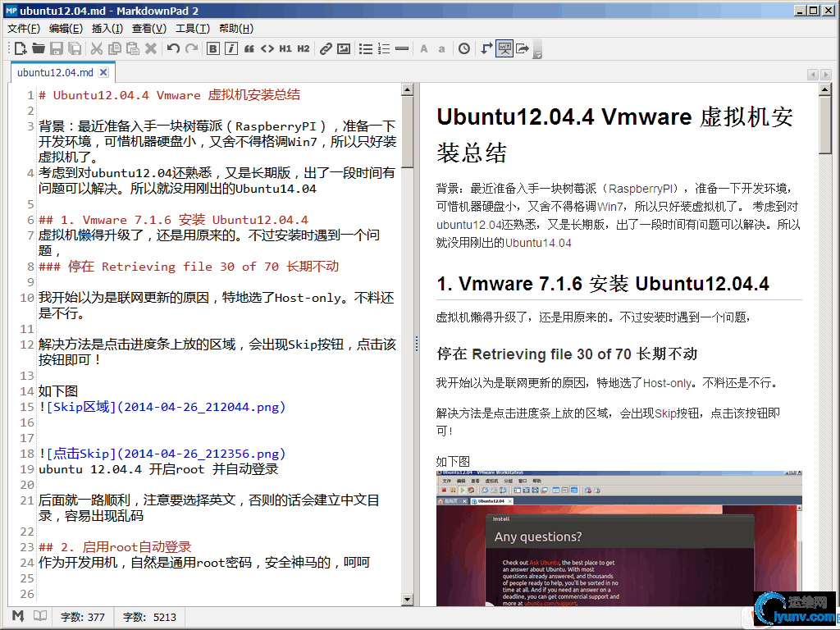This screenshot has height=630, width=840.
Task: Insert a hyperlink
Action: 326,48
